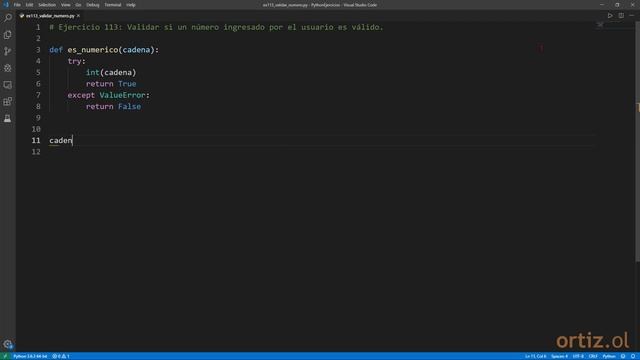Viewport: 640px width, 360px height.
Task: Open the Remote Explorer view
Action: point(8,85)
